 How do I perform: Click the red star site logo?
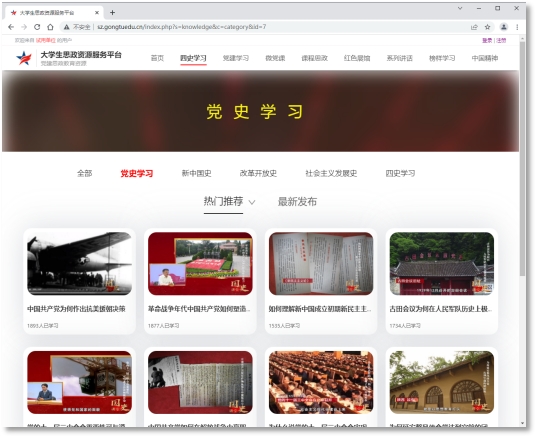24,58
